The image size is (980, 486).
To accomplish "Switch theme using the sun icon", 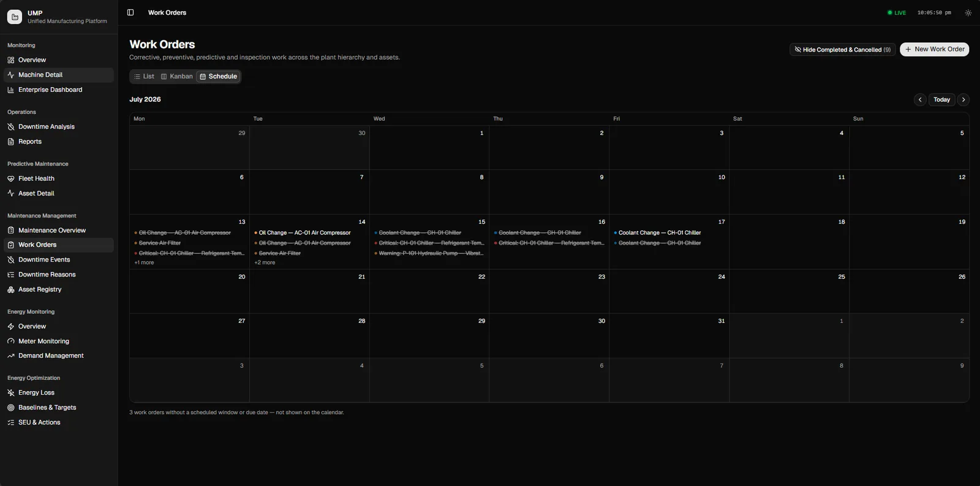I will click(968, 13).
